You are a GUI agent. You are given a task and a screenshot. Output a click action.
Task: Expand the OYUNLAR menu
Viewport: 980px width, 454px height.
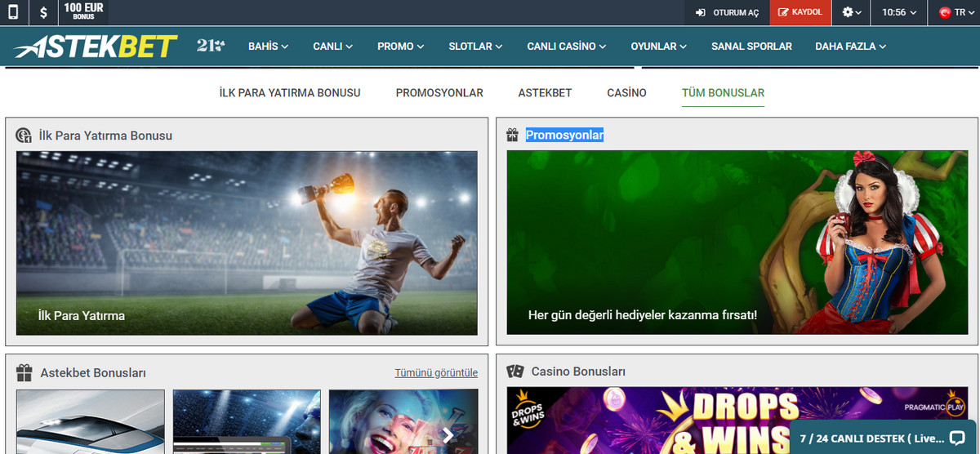pyautogui.click(x=658, y=47)
